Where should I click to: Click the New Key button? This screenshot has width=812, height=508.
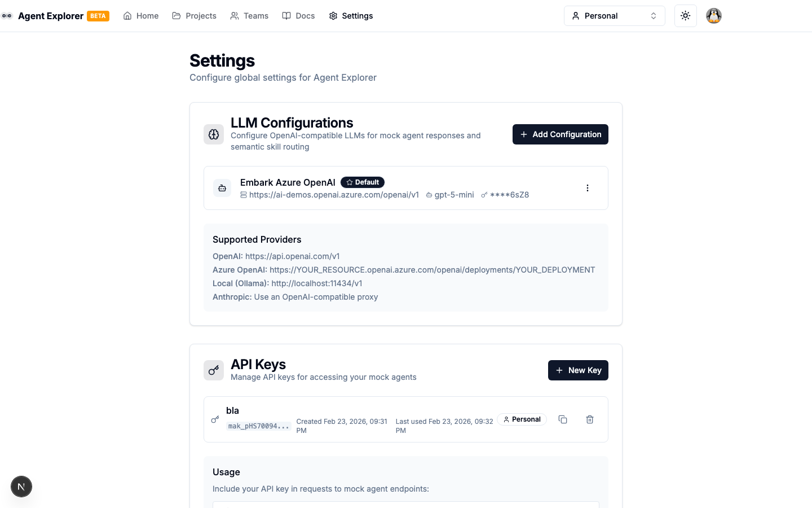pos(578,370)
